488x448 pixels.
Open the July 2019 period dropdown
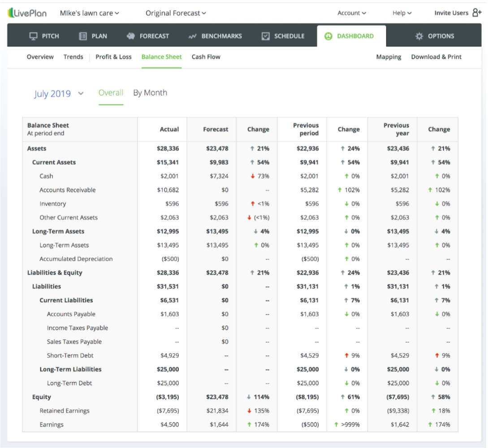[x=58, y=94]
